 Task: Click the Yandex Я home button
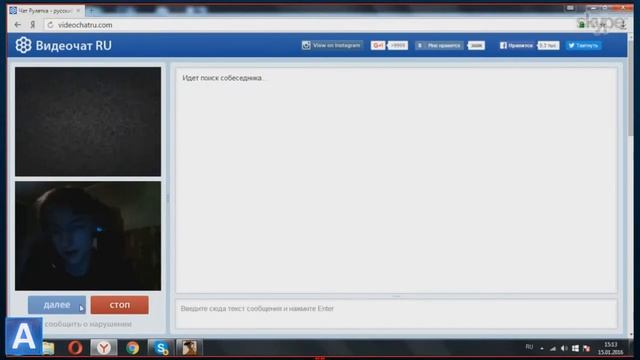[33, 25]
